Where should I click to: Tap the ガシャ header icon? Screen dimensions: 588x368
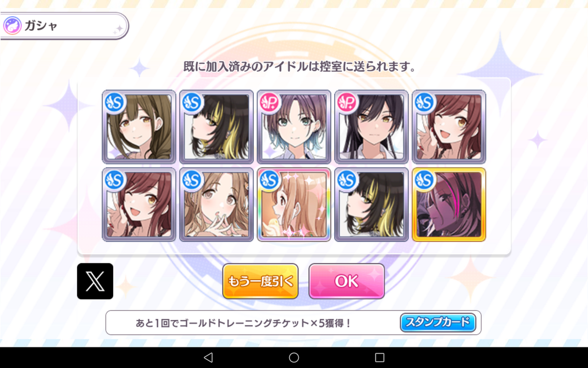pos(12,26)
